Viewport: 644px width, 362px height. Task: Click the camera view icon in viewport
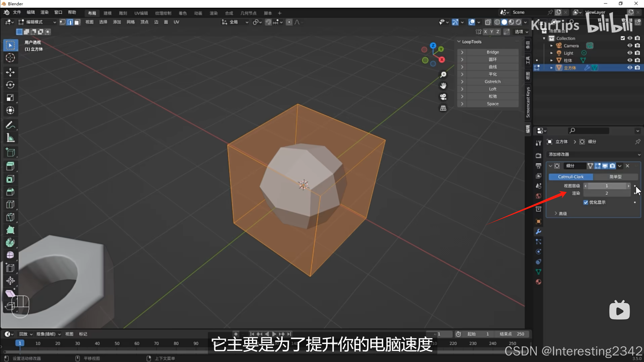click(x=443, y=97)
